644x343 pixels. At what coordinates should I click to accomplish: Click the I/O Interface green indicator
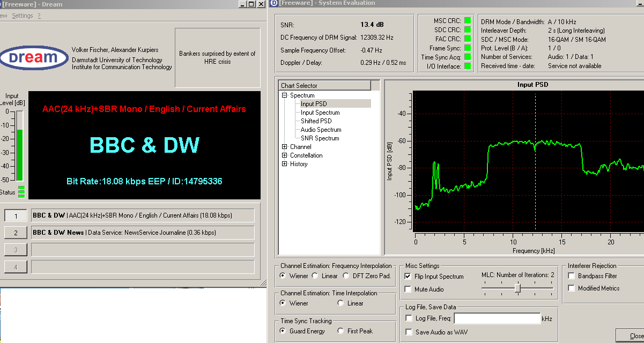coord(468,66)
